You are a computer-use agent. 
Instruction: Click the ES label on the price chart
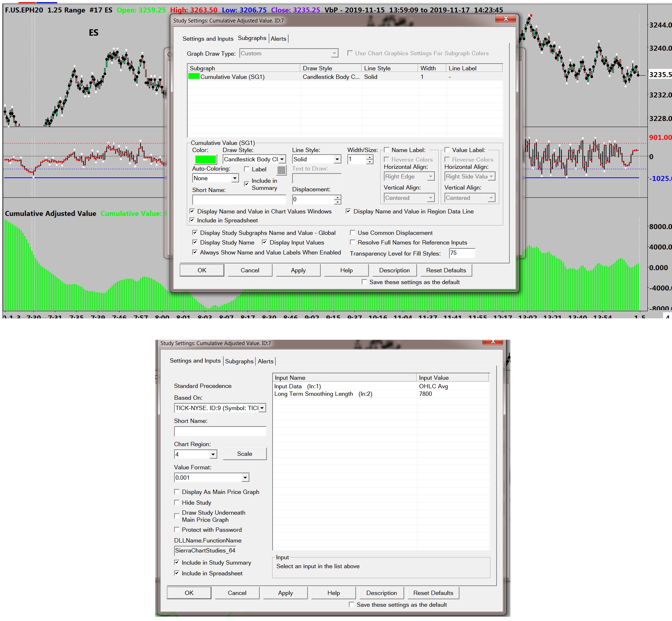[x=93, y=33]
